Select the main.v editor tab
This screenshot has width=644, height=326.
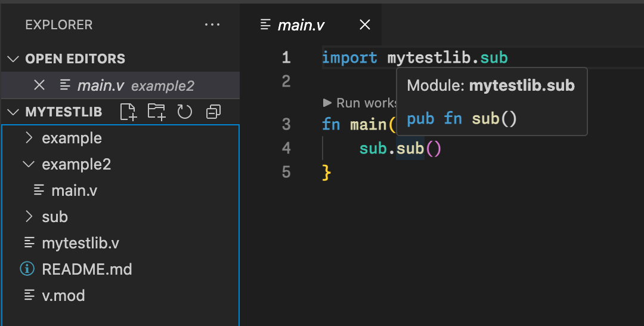click(301, 24)
